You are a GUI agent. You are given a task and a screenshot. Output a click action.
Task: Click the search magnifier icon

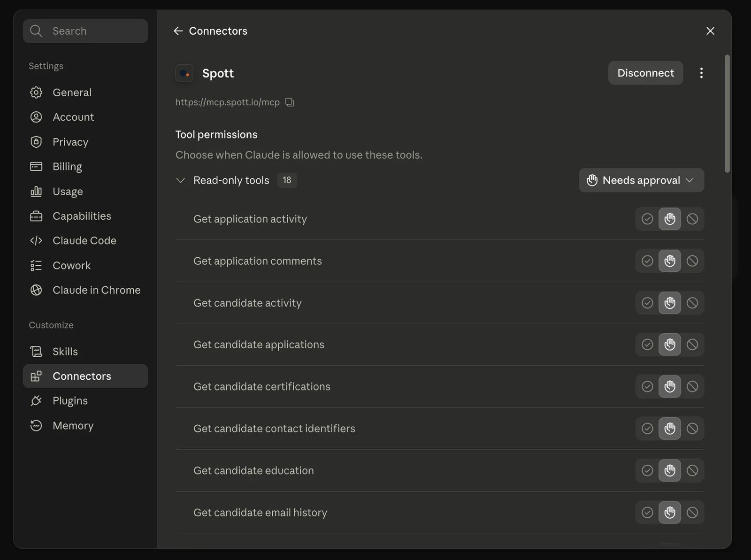pyautogui.click(x=36, y=31)
